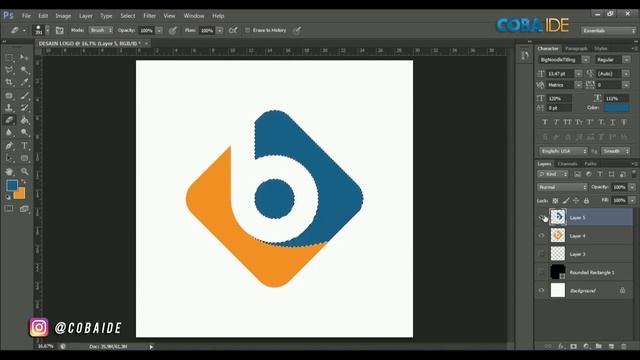Open the Opacity slider arrow in options bar
This screenshot has width=640, height=360.
click(x=159, y=30)
